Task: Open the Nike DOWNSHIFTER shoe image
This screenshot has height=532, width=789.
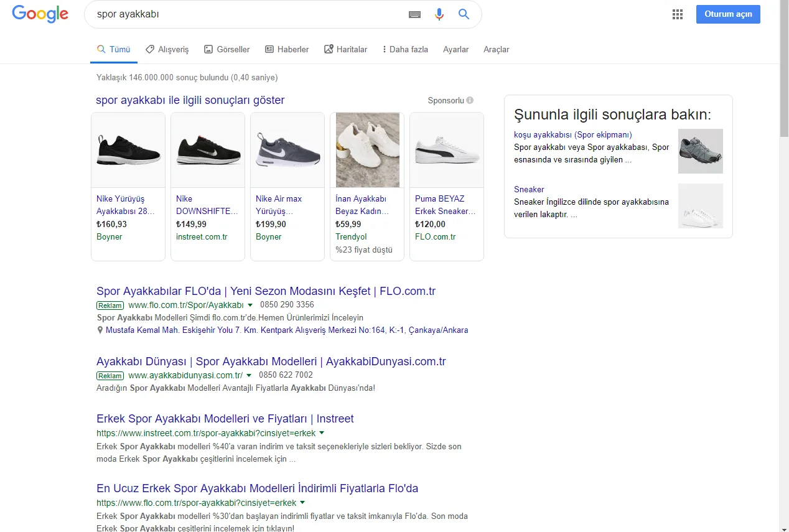Action: (208, 150)
